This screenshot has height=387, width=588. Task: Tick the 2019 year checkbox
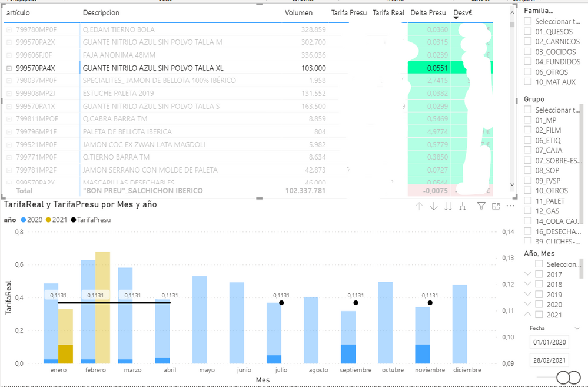click(539, 295)
